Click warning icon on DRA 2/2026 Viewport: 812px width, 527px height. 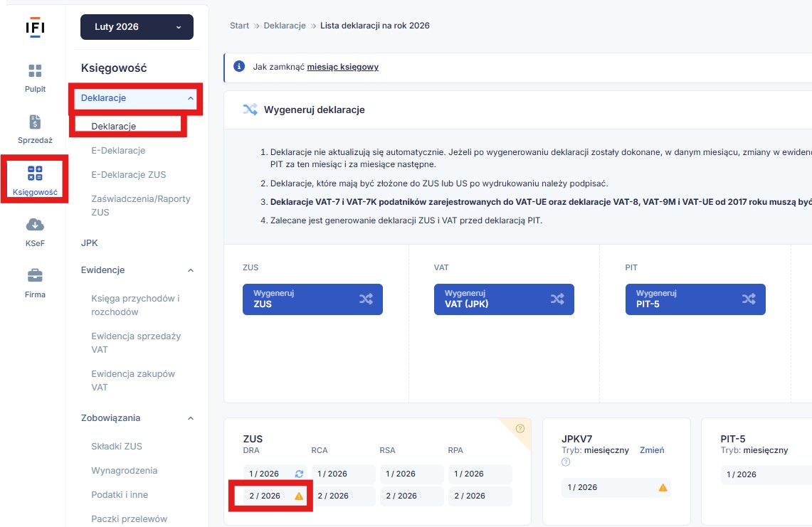click(299, 496)
